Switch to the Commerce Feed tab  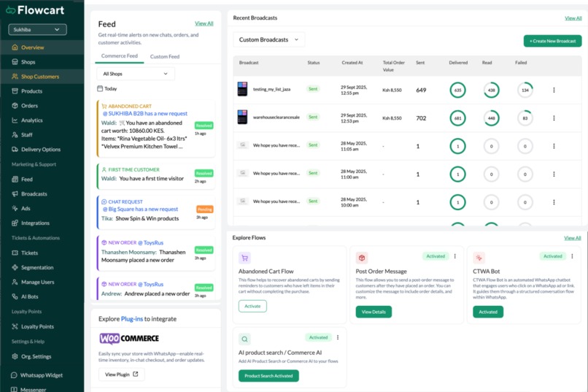pyautogui.click(x=120, y=56)
